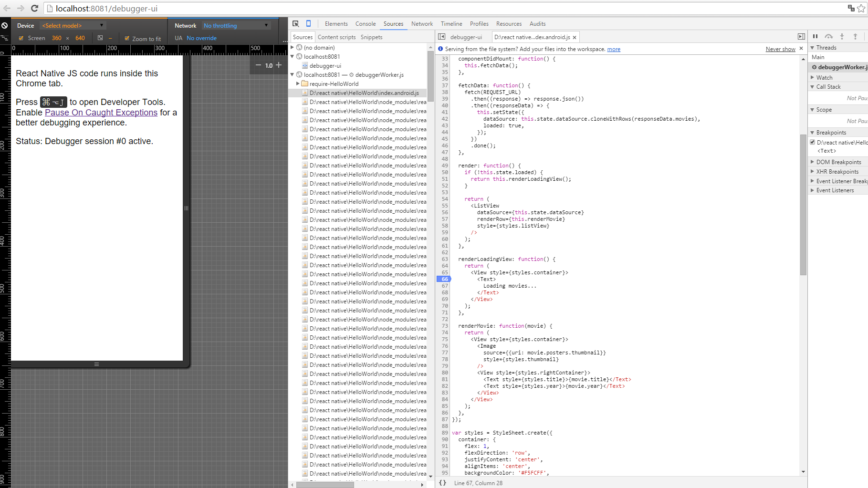
Task: Expand the Watch section
Action: (x=812, y=77)
